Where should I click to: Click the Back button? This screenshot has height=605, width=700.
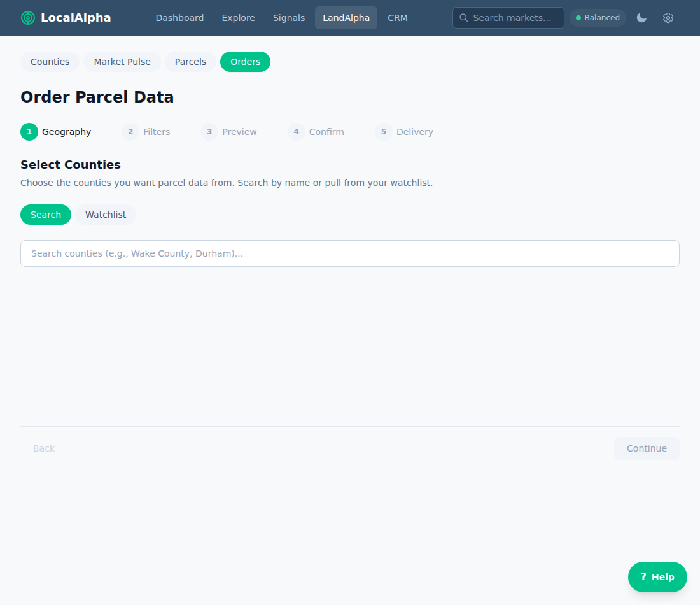44,448
